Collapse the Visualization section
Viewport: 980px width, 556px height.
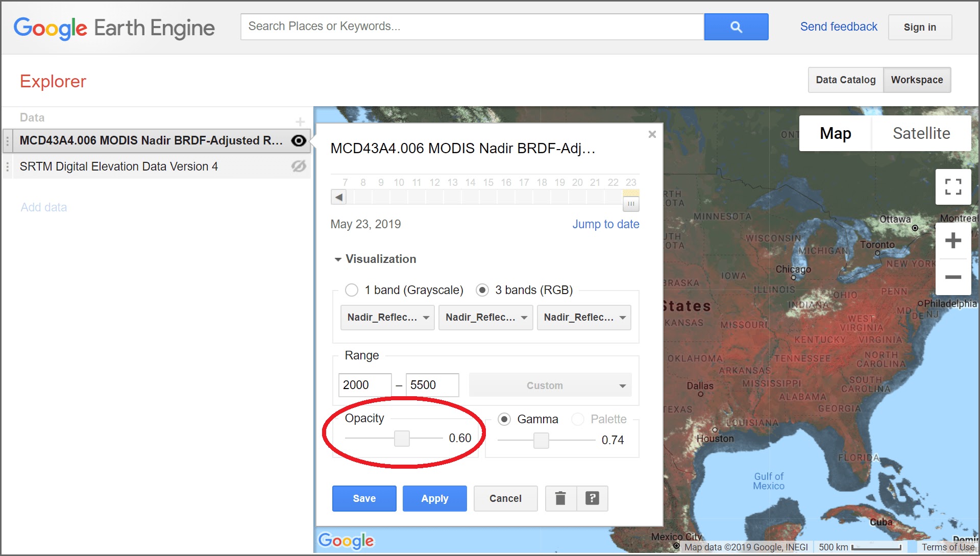click(x=375, y=259)
